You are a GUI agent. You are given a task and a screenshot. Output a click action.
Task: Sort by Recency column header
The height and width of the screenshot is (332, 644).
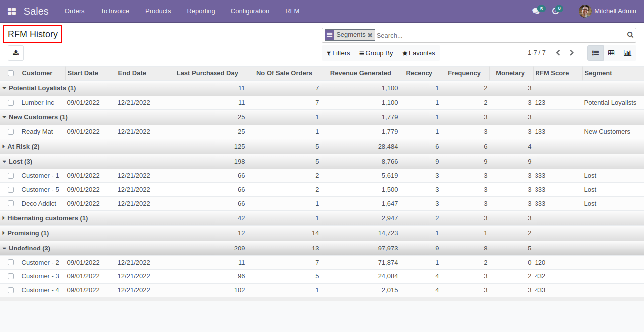point(420,73)
